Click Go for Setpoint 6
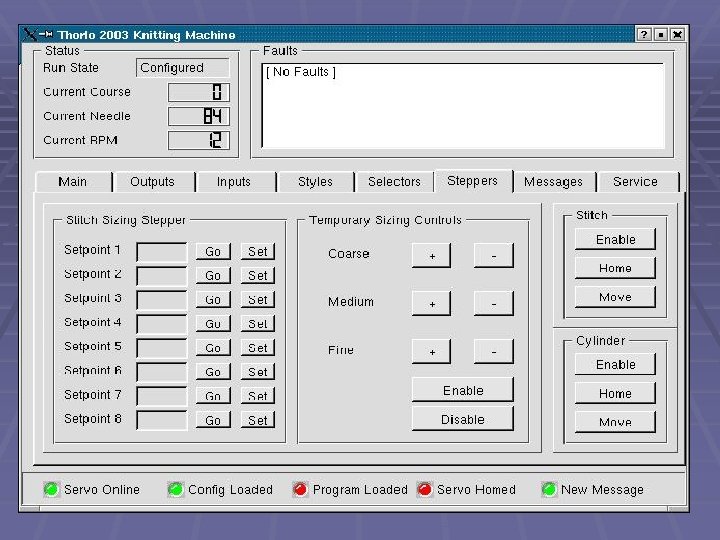This screenshot has height=540, width=720. click(213, 372)
